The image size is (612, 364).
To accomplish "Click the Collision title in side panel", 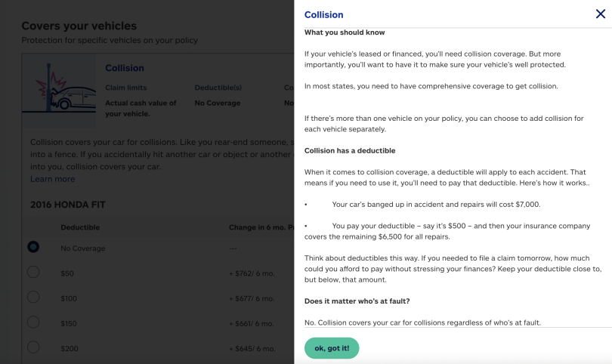I will coord(323,15).
